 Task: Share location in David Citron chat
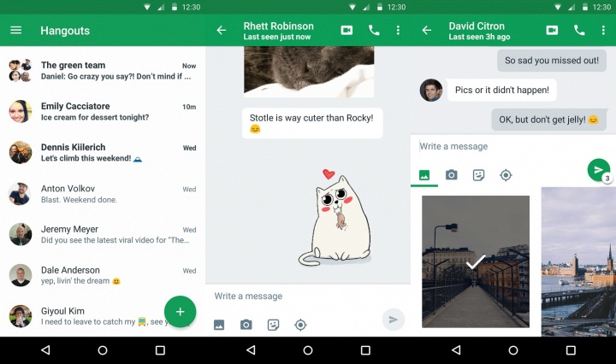(506, 175)
